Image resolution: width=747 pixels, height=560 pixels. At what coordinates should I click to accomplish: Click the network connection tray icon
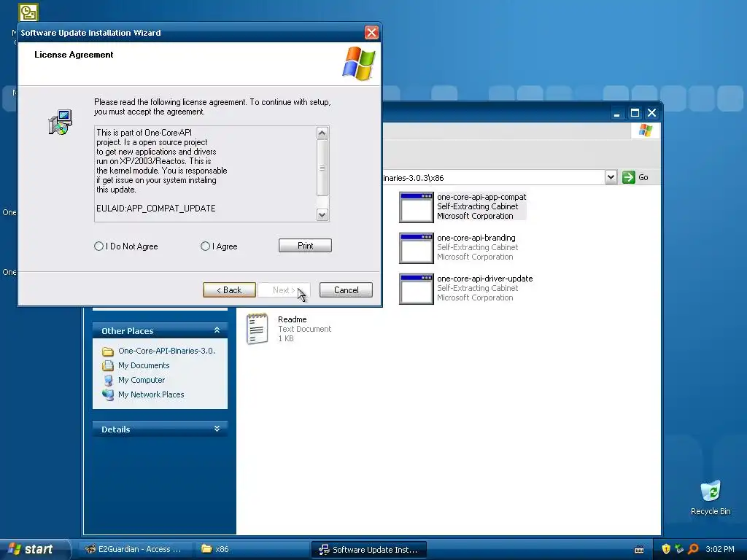[679, 549]
